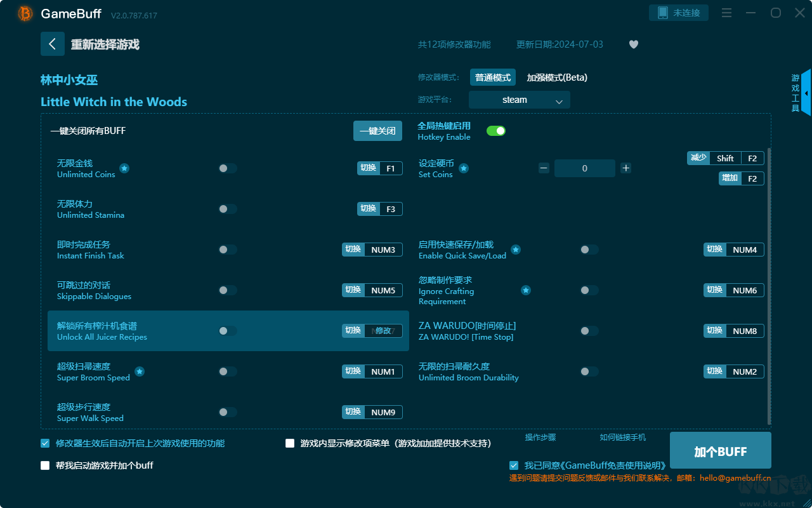Click the NUM4 hotkey for Quick Save/Load
812x508 pixels.
(745, 250)
